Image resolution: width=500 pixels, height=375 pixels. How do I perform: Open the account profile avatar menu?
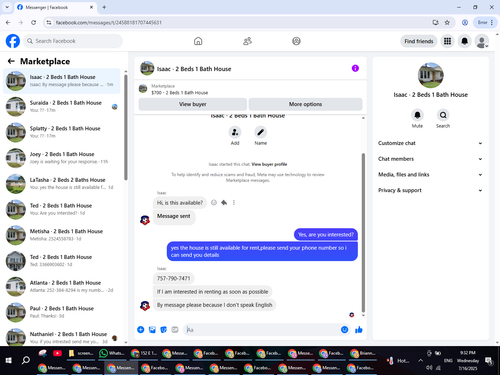click(x=482, y=41)
